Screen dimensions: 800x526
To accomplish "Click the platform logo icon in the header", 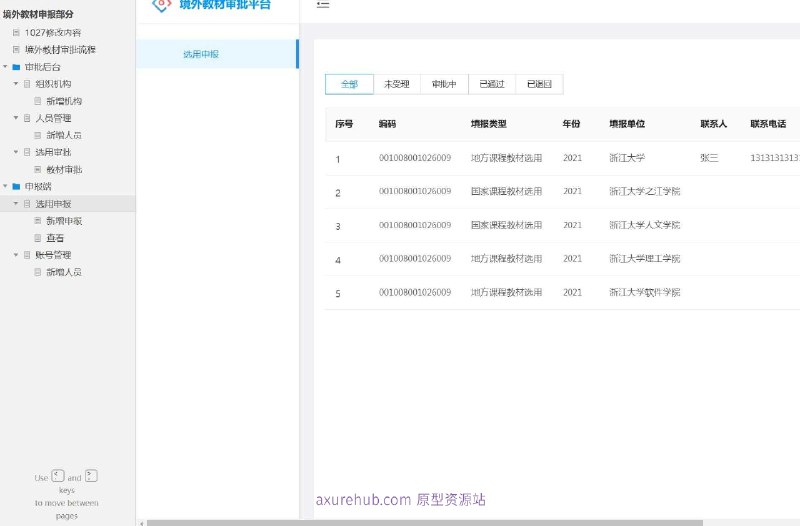I will [161, 5].
